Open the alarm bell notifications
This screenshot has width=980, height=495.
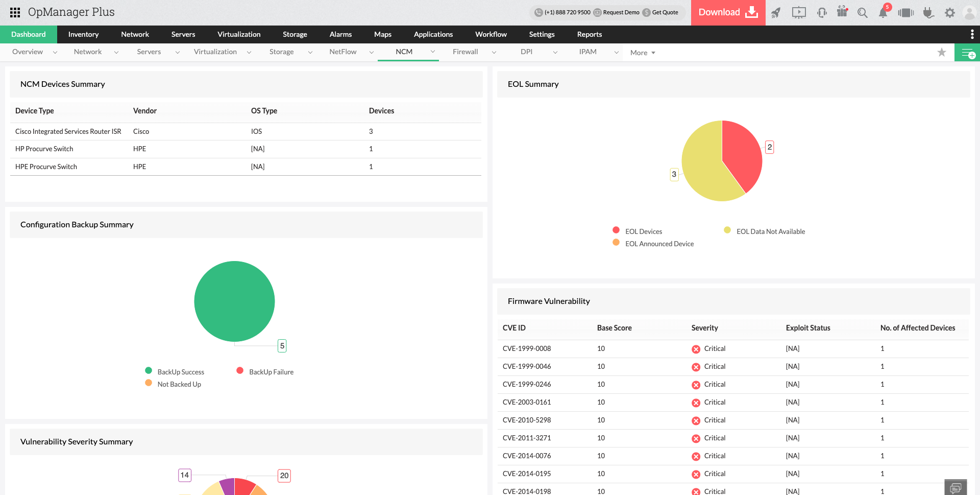[x=883, y=13]
